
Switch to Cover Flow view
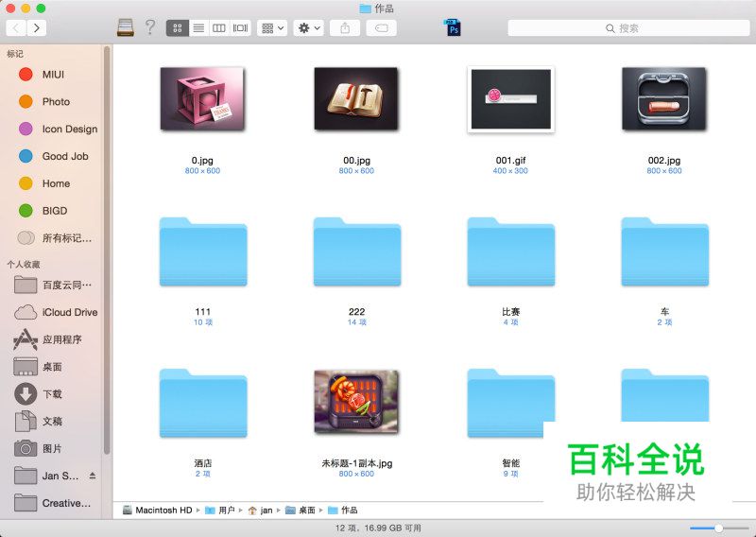click(x=241, y=28)
